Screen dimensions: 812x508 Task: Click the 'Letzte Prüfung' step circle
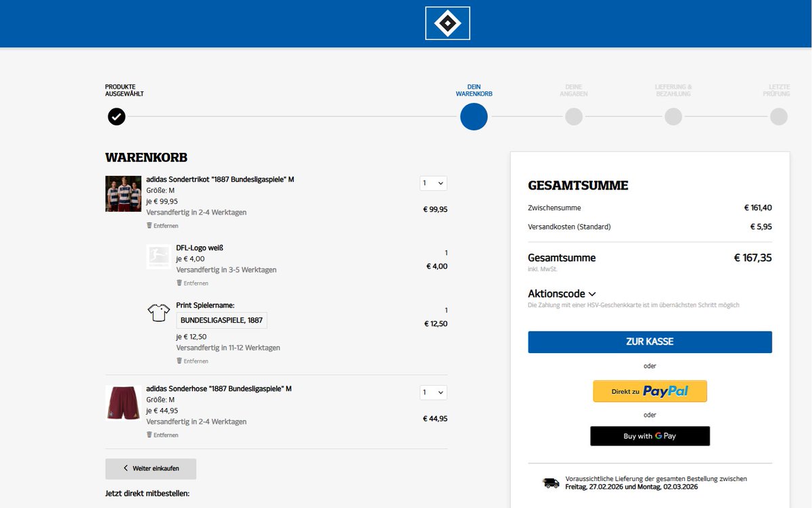779,116
